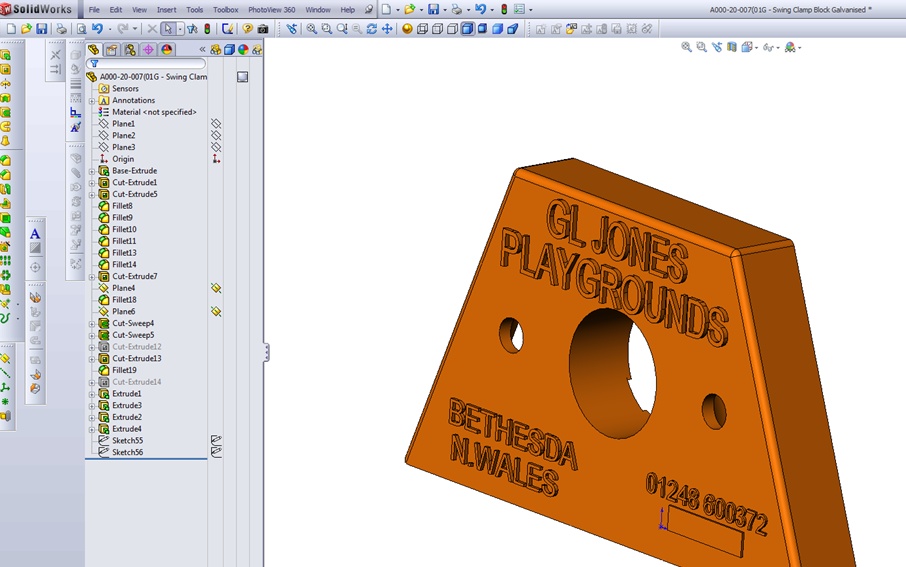Open the PhotoView 360 menu
The image size is (906, 567).
(x=272, y=10)
